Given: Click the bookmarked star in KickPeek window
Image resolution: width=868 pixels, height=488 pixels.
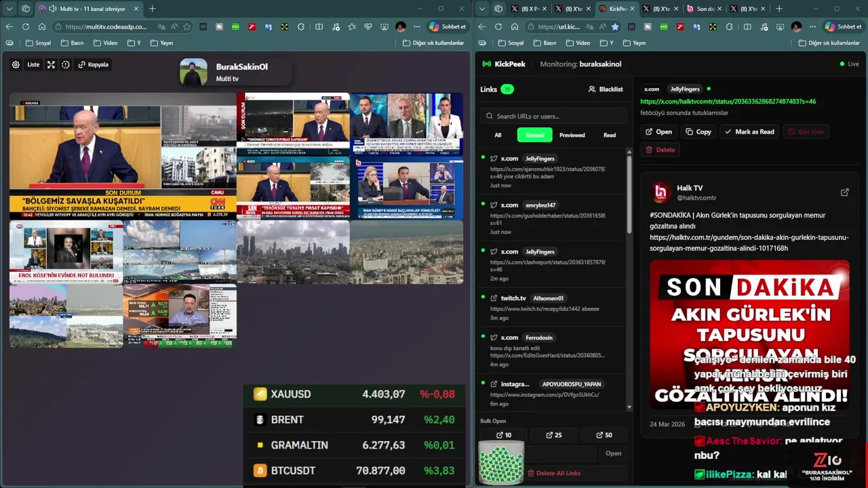Looking at the screenshot, I should [x=615, y=26].
